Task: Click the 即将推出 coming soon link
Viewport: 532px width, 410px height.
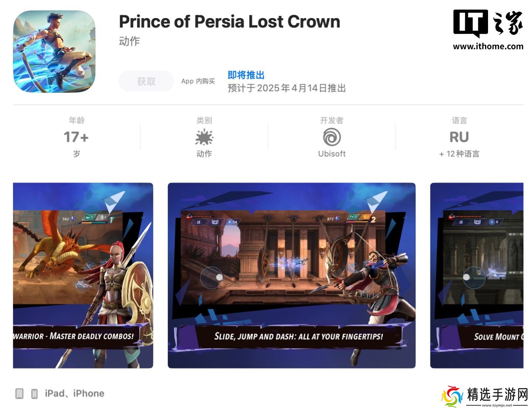Action: 246,75
